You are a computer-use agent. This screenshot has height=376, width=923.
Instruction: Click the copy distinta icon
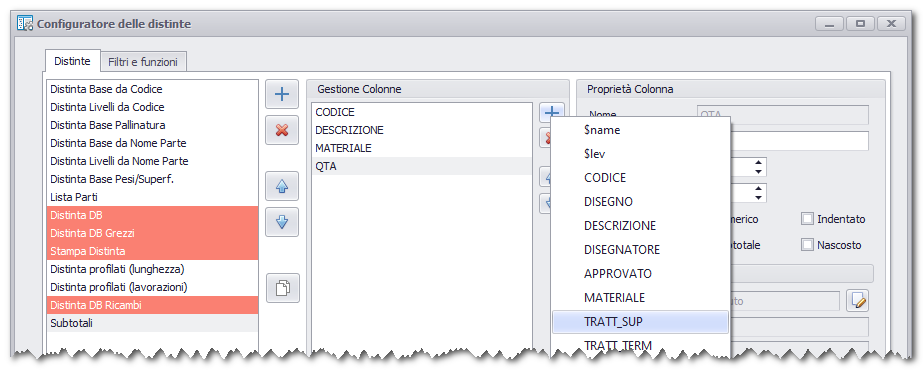tap(282, 288)
